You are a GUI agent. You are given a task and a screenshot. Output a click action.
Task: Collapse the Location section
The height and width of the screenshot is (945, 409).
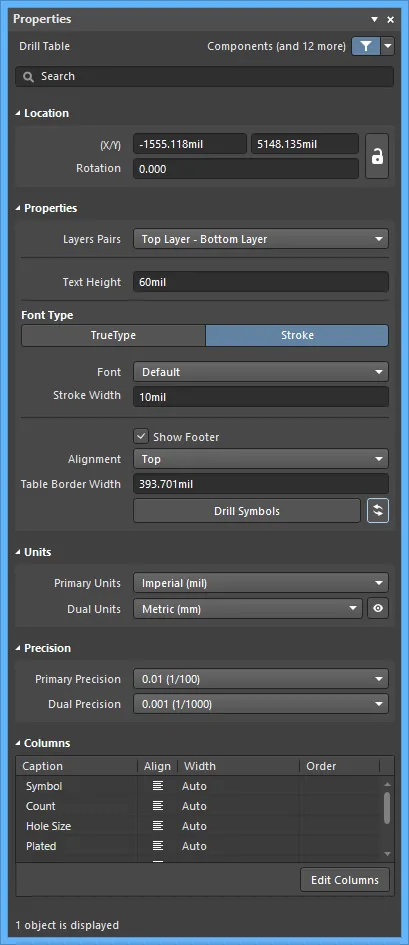(19, 113)
